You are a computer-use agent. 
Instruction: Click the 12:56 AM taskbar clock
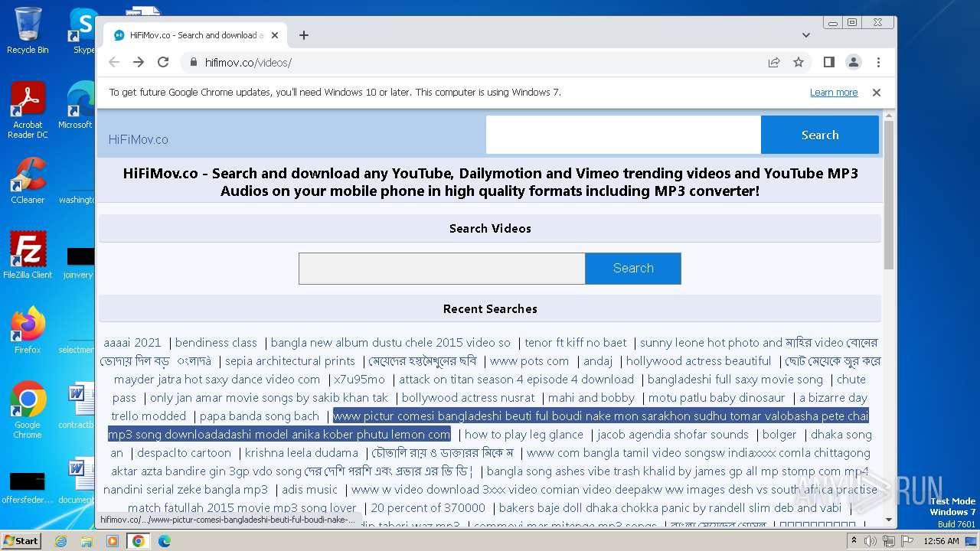coord(941,541)
